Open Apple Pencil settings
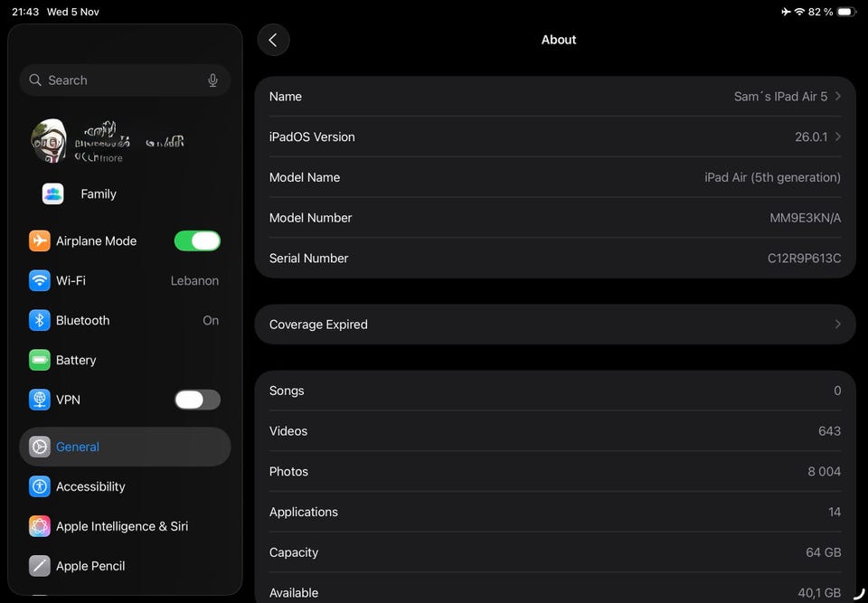 125,566
